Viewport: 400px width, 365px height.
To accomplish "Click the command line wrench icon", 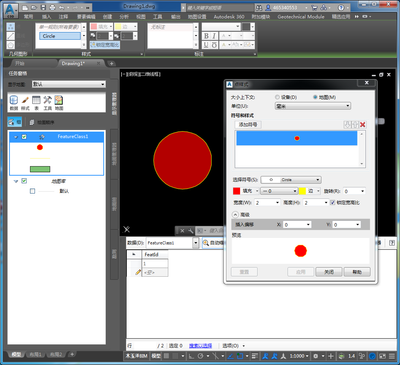I will (x=191, y=230).
